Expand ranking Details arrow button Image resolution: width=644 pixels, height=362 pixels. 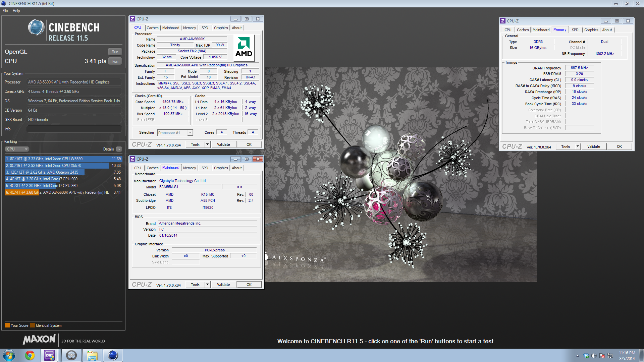(x=119, y=149)
